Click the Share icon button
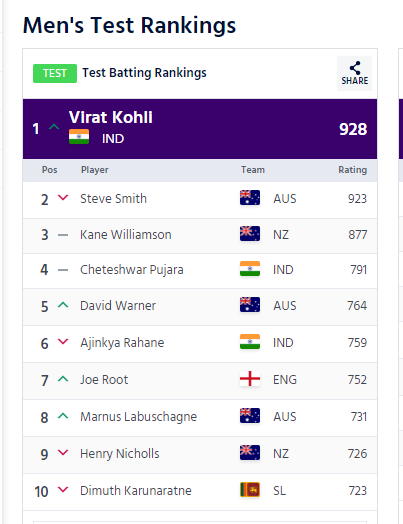Image resolution: width=403 pixels, height=524 pixels. pos(354,73)
